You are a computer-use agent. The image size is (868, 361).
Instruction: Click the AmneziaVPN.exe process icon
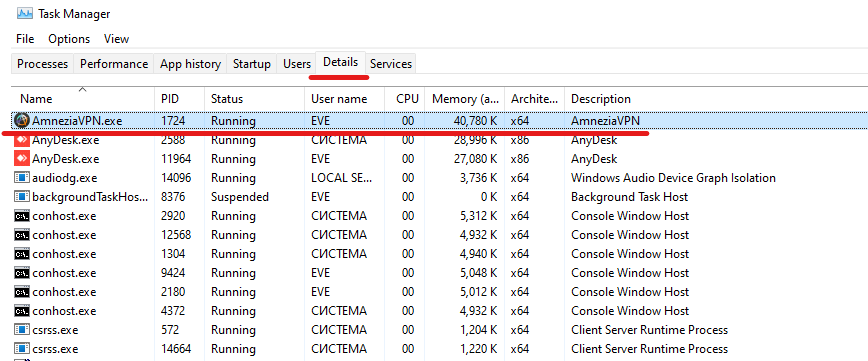point(22,120)
